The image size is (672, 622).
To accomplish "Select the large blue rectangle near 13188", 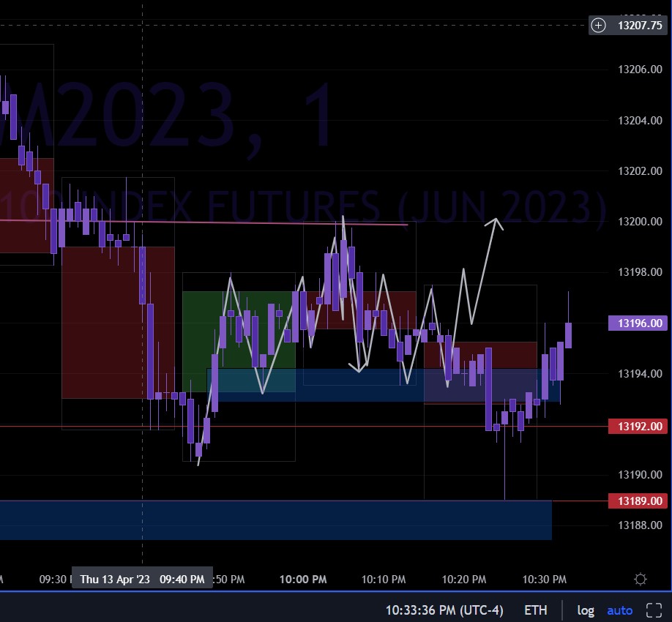I will 275,520.
